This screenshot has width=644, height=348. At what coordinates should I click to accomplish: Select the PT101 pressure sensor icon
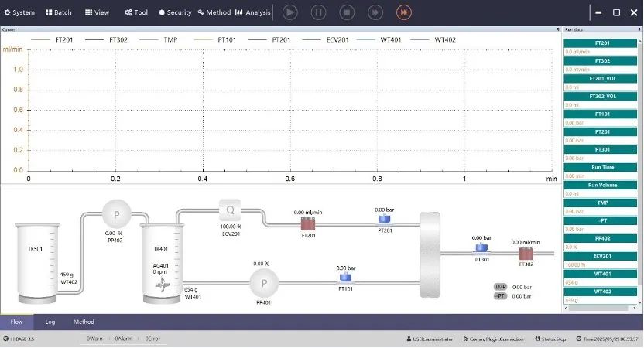346,276
